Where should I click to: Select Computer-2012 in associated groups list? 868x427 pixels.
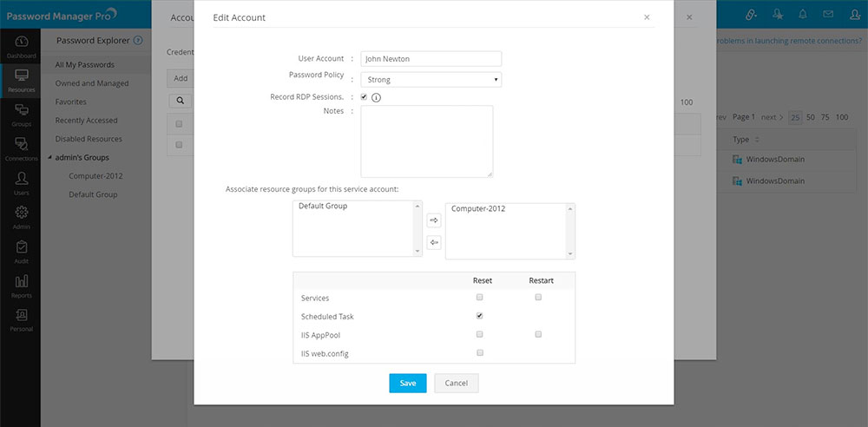478,209
